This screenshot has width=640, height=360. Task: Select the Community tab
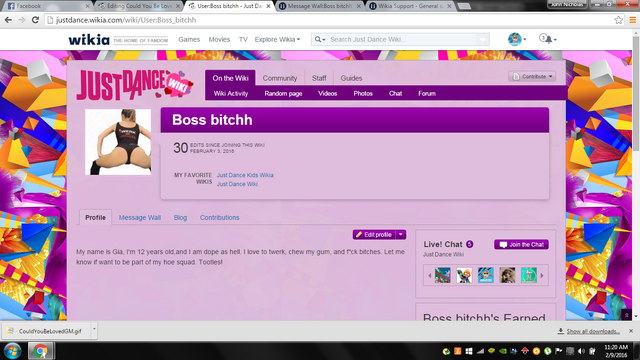pos(280,78)
